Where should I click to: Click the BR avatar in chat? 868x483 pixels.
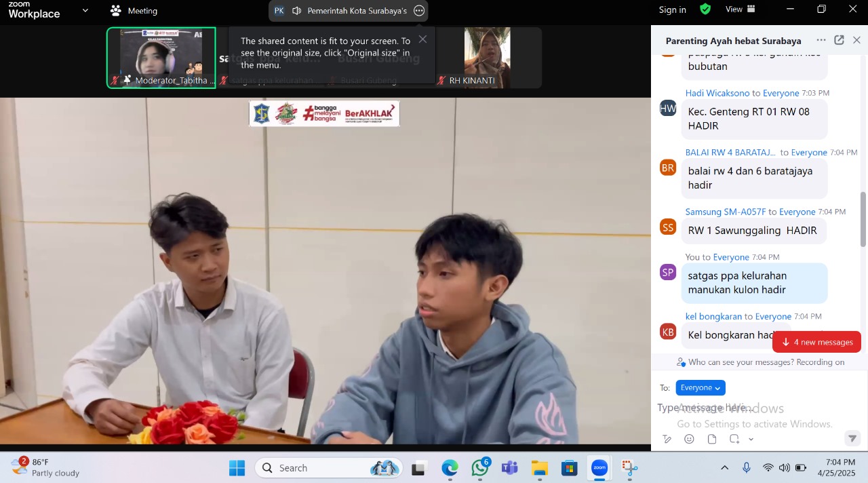668,168
